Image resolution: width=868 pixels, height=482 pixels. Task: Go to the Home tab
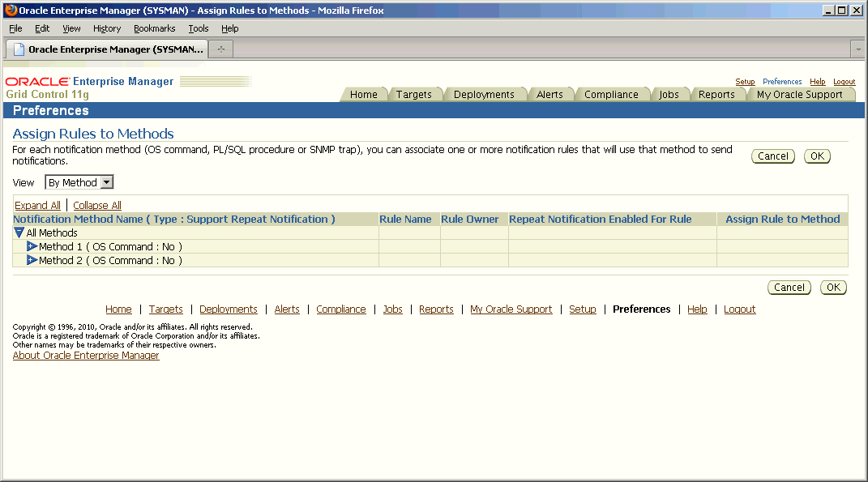click(364, 95)
